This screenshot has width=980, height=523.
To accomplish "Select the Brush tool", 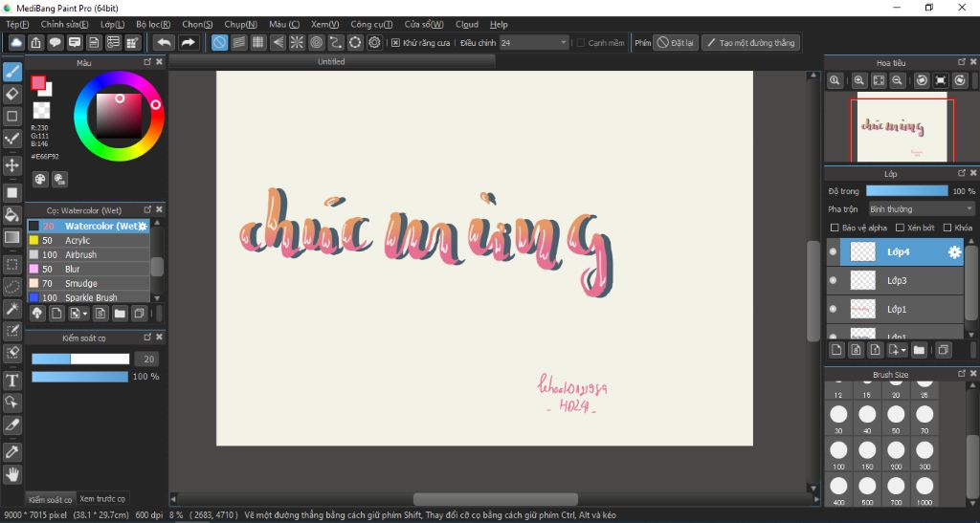I will point(11,72).
